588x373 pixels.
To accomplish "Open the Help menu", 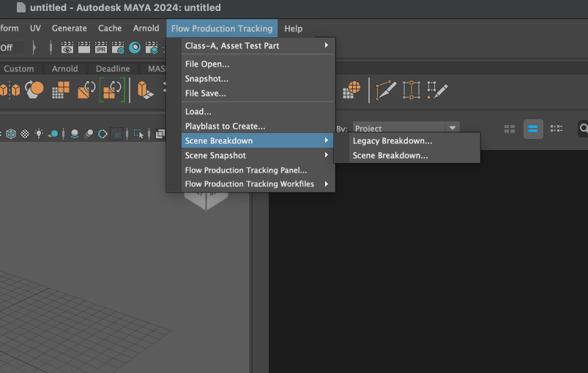I will (x=293, y=29).
